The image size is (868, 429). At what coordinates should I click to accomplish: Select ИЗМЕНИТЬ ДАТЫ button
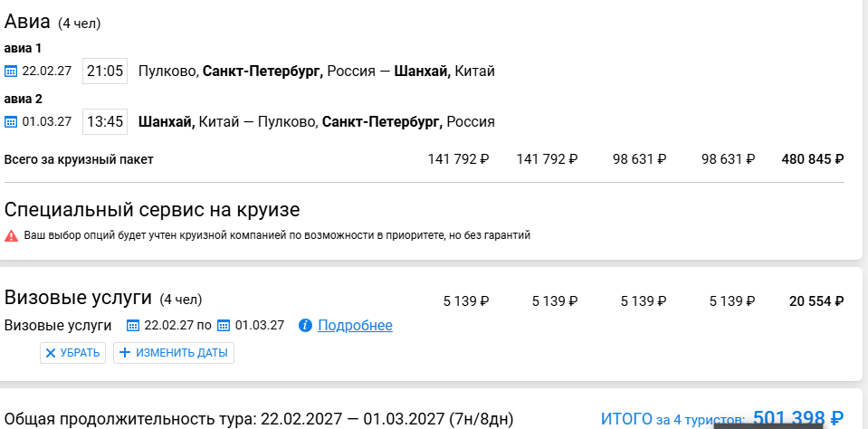point(174,353)
